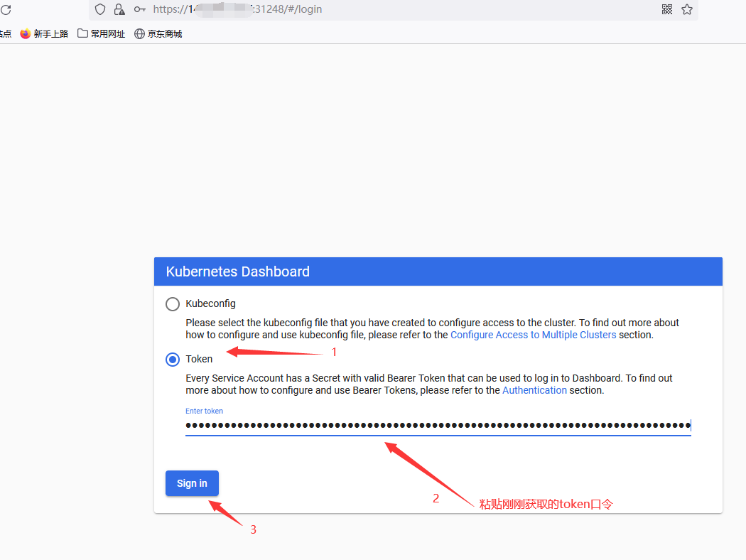Open the 常用网址 bookmarks folder
Viewport: 746px width, 560px height.
(x=102, y=34)
